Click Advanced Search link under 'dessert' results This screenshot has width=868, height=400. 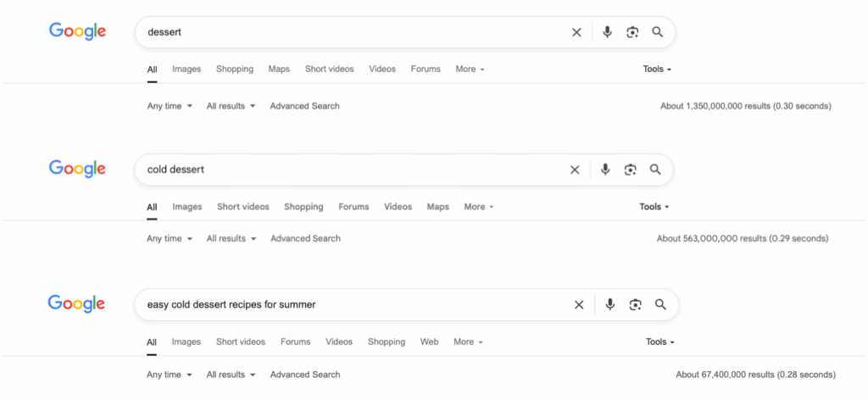(x=304, y=106)
